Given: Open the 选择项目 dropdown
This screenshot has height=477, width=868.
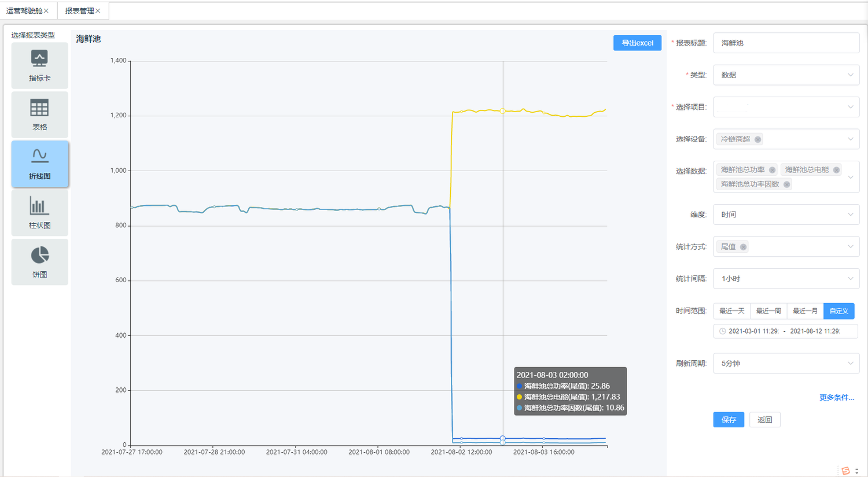Looking at the screenshot, I should [x=786, y=107].
